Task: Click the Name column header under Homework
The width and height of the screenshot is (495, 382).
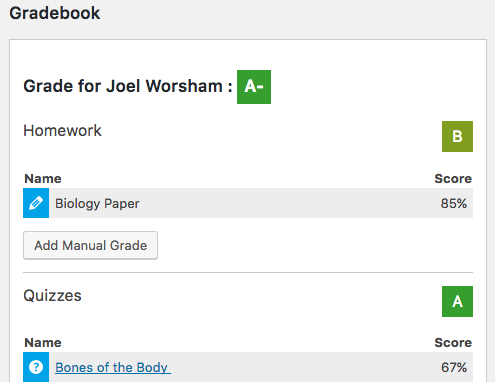Action: click(x=43, y=179)
